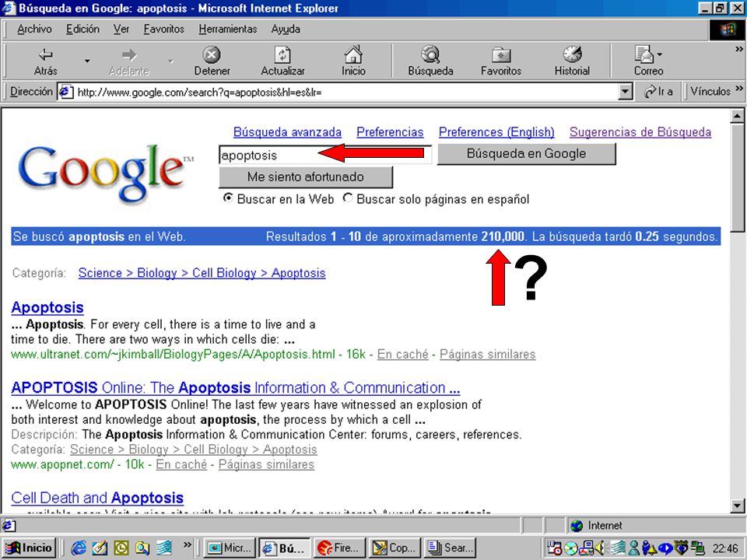Open Preferences (English) link
The width and height of the screenshot is (747, 560).
pos(496,132)
